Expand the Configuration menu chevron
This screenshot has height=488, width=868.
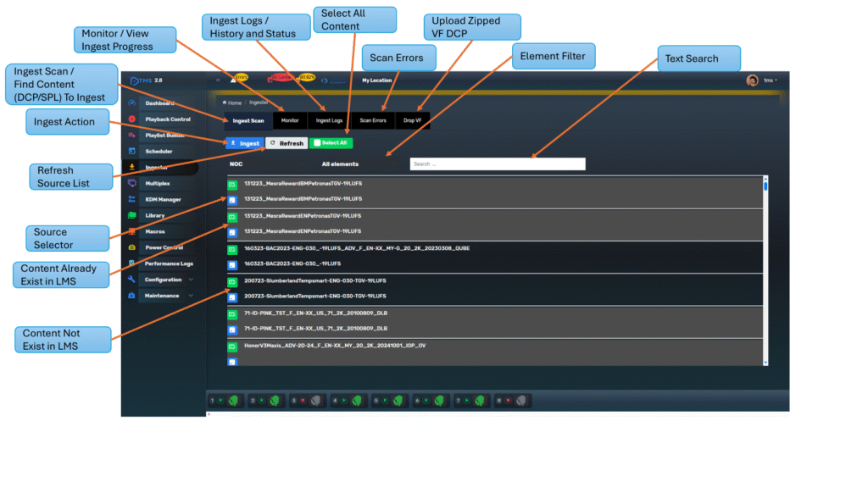191,280
